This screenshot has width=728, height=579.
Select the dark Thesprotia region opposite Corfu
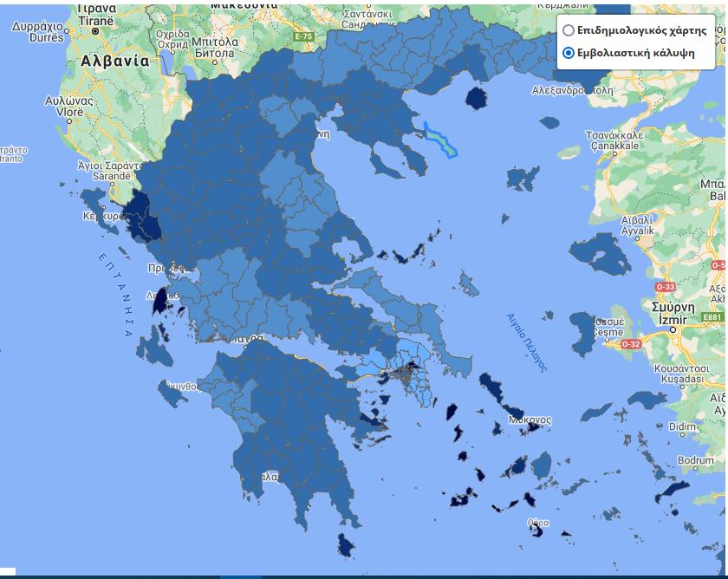[140, 216]
